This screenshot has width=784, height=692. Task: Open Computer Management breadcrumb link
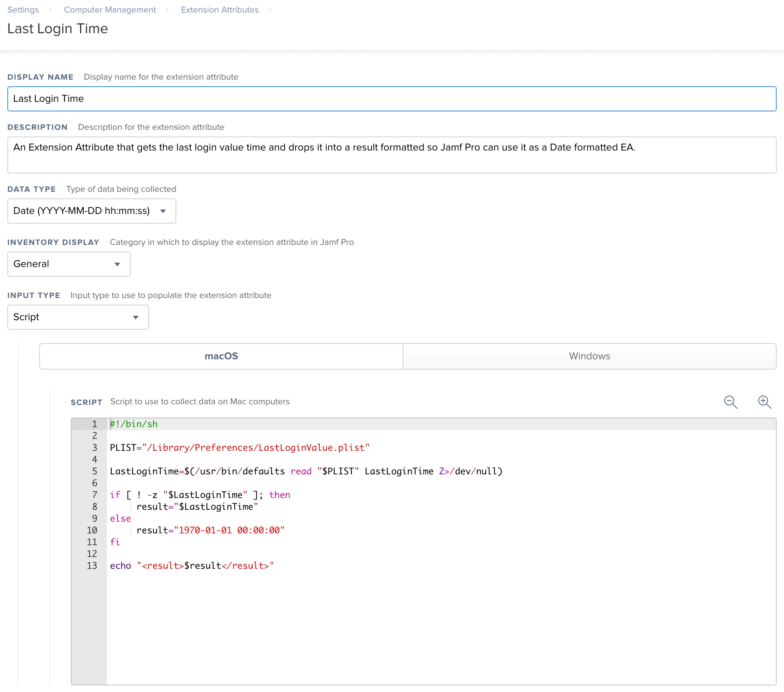pos(110,10)
